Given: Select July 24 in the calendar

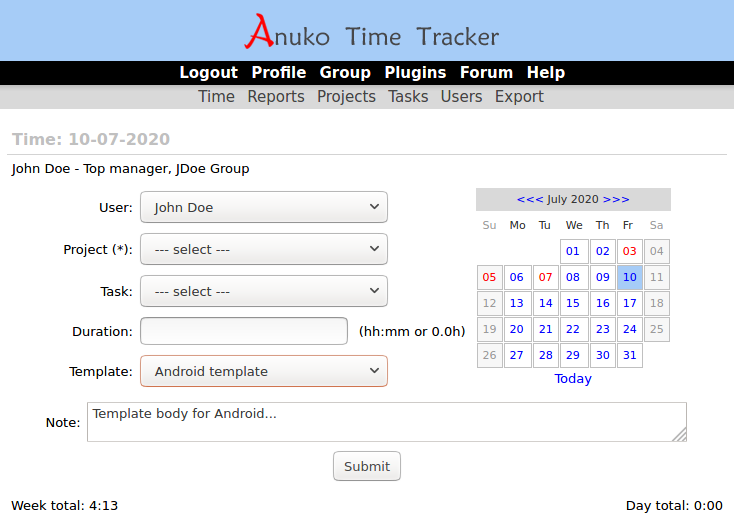Looking at the screenshot, I should 630,329.
